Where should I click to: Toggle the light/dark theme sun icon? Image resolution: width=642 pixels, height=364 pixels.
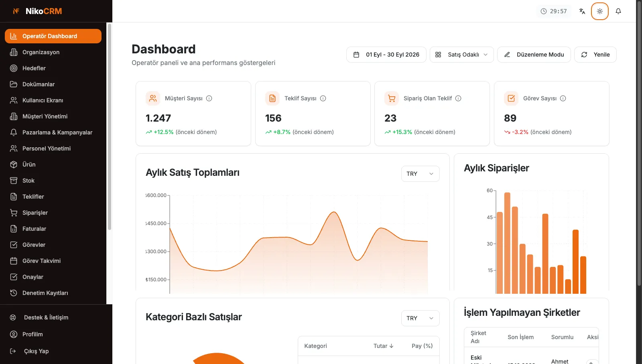click(600, 11)
